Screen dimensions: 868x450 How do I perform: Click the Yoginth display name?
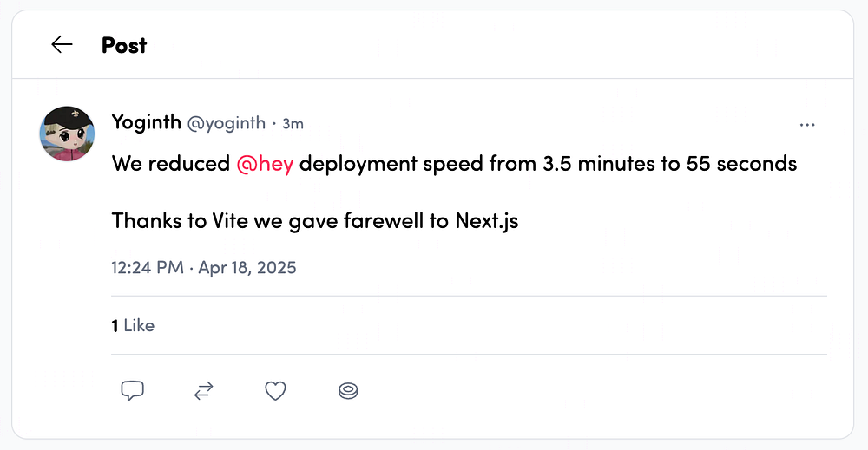point(147,122)
